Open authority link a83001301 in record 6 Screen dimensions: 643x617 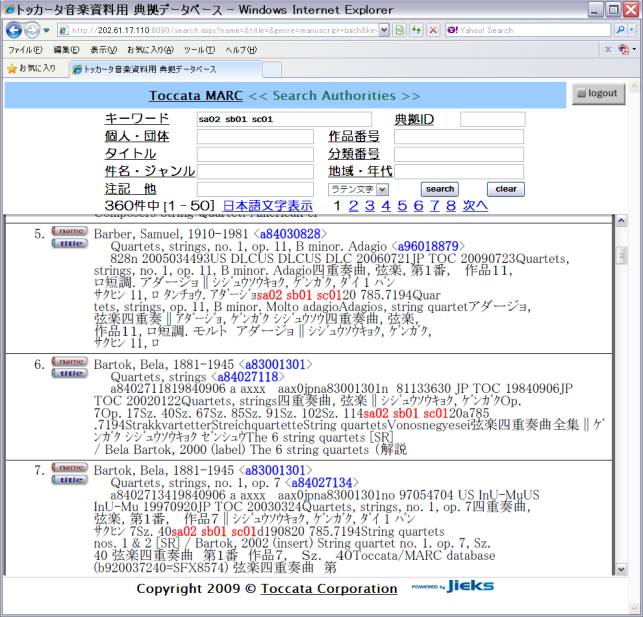coord(275,364)
